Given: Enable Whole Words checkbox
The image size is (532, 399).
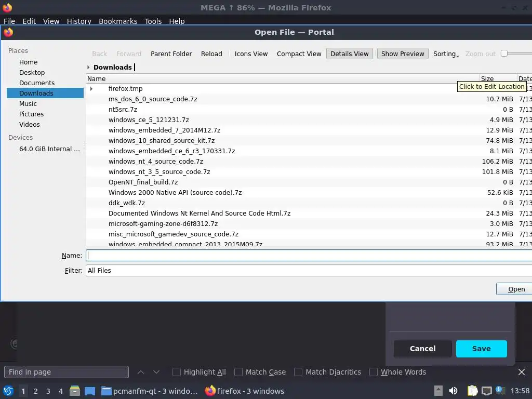Looking at the screenshot, I should pos(373,372).
